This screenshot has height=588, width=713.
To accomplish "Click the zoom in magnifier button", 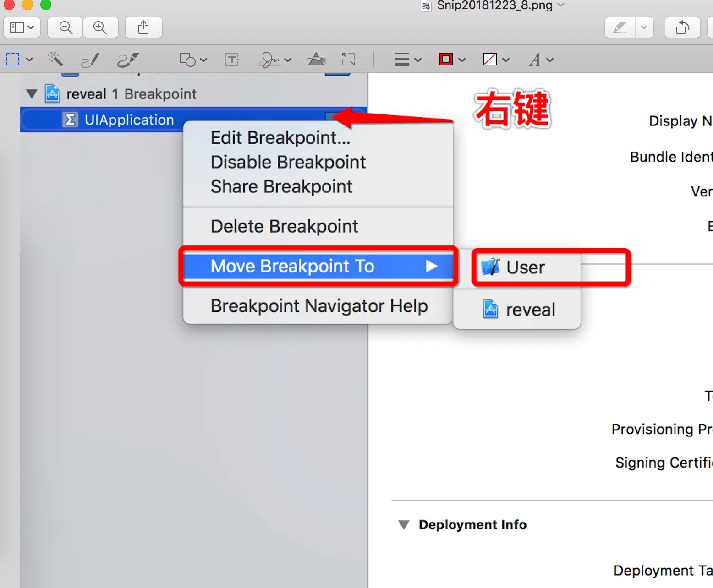I will [x=100, y=27].
